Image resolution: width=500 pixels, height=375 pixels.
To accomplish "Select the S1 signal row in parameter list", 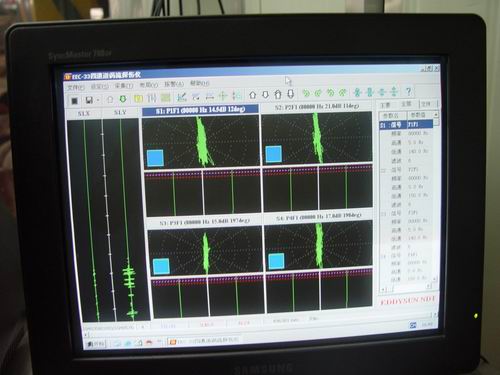I will pos(406,125).
